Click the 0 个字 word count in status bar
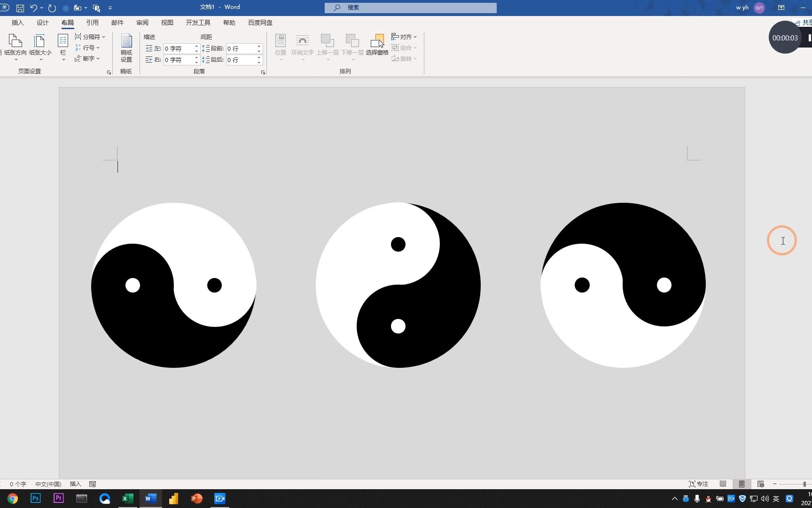This screenshot has height=508, width=812. click(18, 484)
